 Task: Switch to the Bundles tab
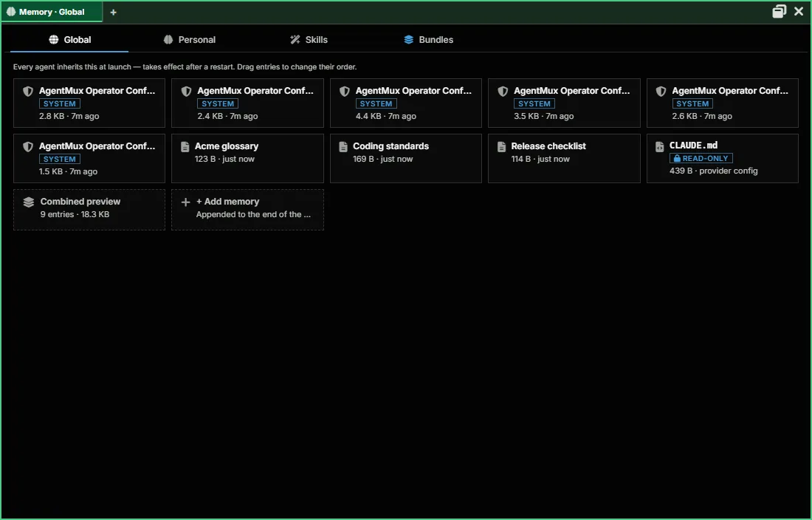(428, 40)
